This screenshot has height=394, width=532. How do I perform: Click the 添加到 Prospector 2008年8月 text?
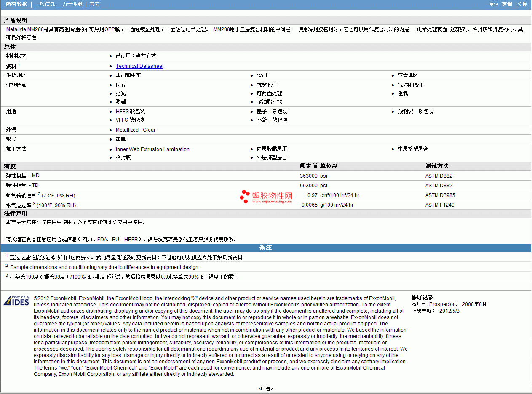coord(449,304)
